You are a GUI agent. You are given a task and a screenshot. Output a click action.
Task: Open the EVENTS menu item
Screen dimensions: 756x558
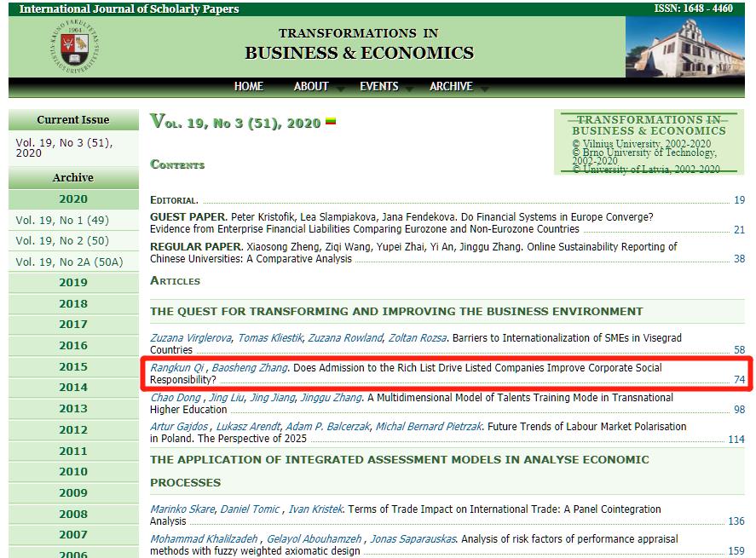tap(378, 86)
